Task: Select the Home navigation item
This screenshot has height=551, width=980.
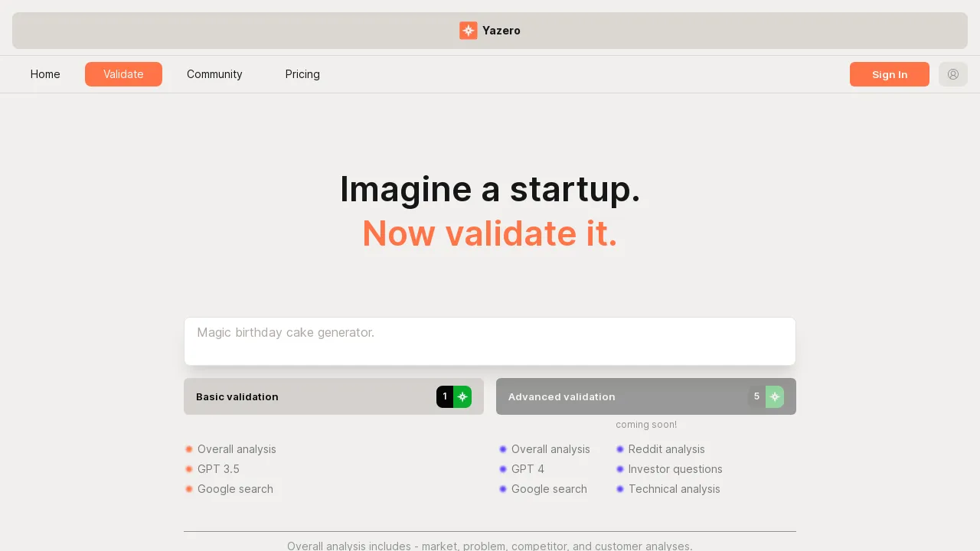Action: tap(45, 74)
